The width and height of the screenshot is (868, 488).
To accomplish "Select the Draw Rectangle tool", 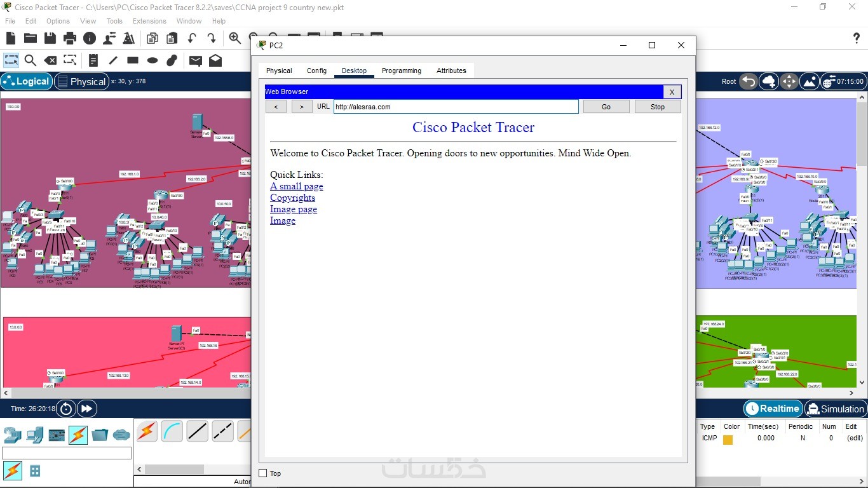I will pos(133,60).
